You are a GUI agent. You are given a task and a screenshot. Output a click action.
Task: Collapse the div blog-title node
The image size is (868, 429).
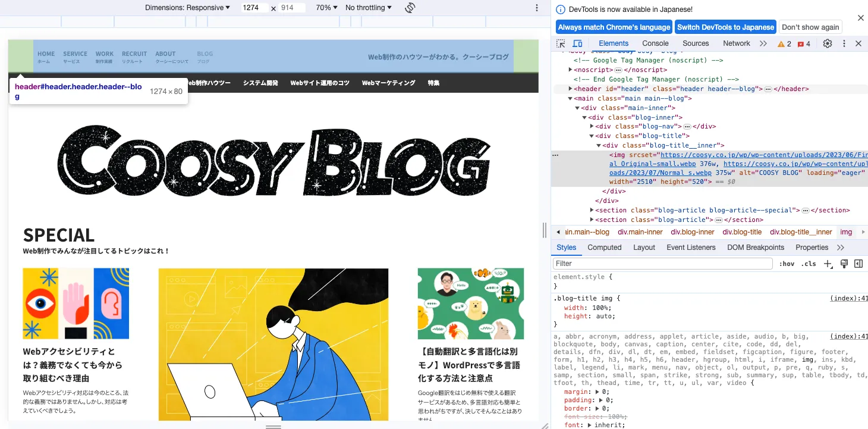(592, 136)
